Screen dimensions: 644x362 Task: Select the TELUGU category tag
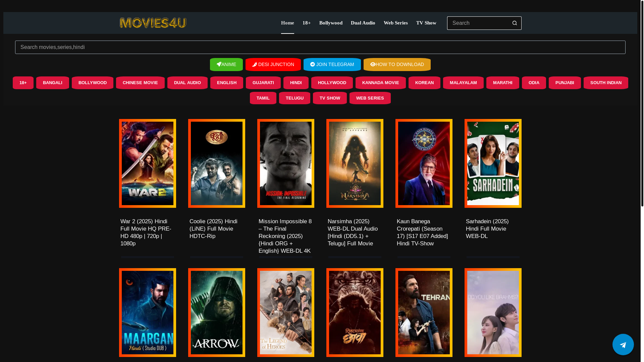294,98
